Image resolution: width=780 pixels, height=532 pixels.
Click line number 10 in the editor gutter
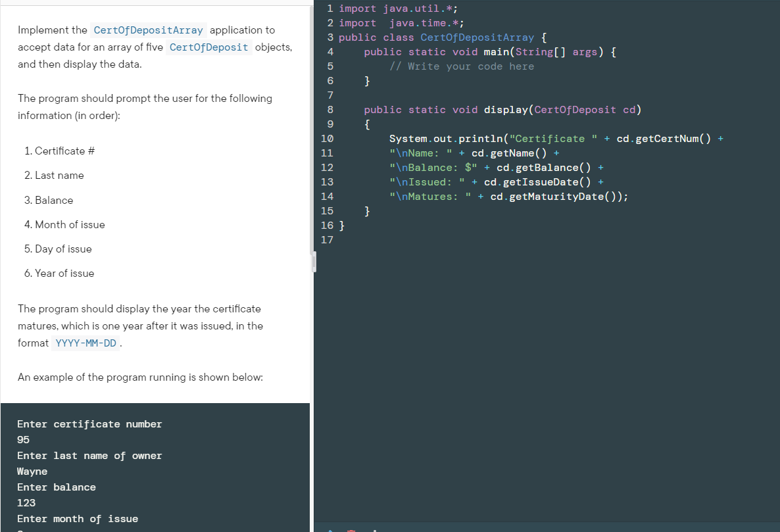(327, 138)
